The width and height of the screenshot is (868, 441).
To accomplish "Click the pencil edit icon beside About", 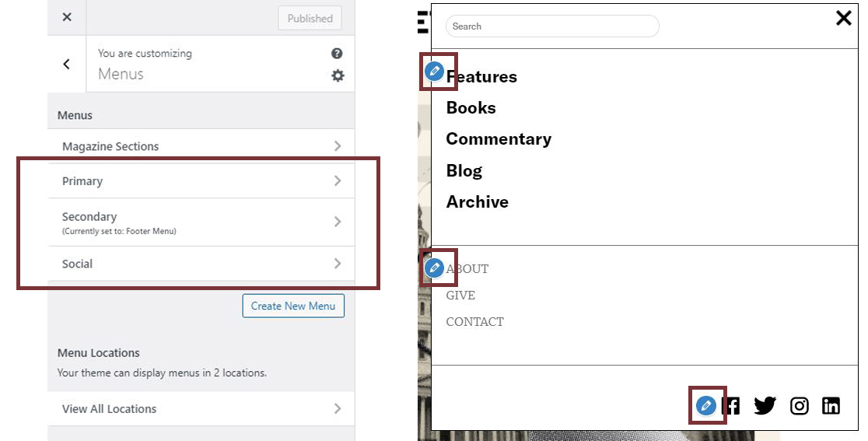I will coord(435,268).
